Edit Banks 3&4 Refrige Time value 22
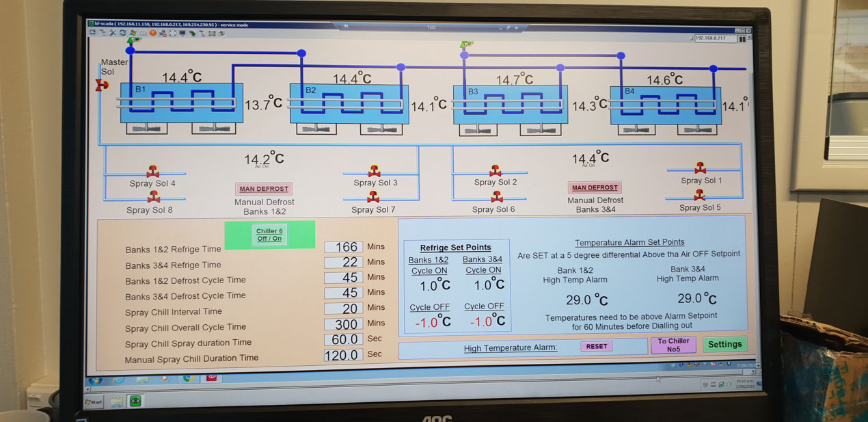 [x=343, y=262]
